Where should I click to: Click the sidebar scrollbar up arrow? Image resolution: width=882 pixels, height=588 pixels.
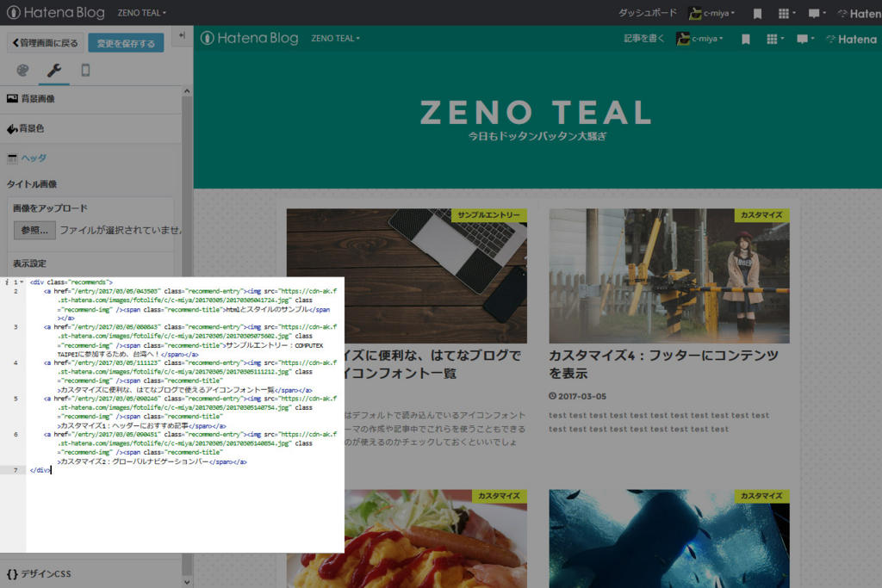pos(187,91)
